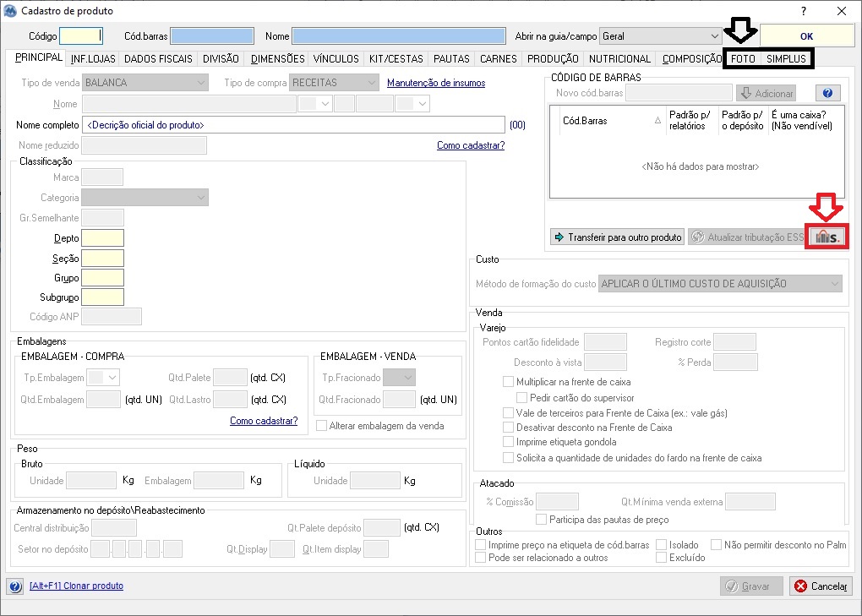Click the Cód.barras input field
The height and width of the screenshot is (616, 862).
211,36
